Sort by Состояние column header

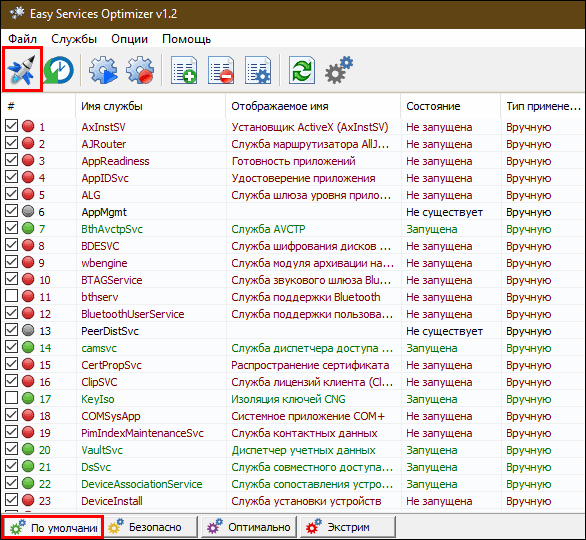(x=451, y=106)
